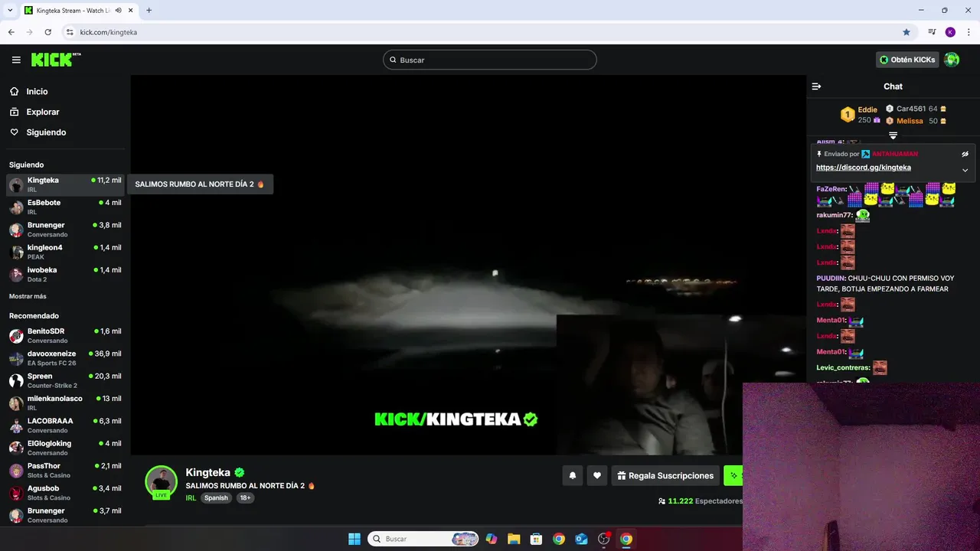The image size is (980, 551).
Task: Open PassThor recommended channel
Action: (x=65, y=470)
